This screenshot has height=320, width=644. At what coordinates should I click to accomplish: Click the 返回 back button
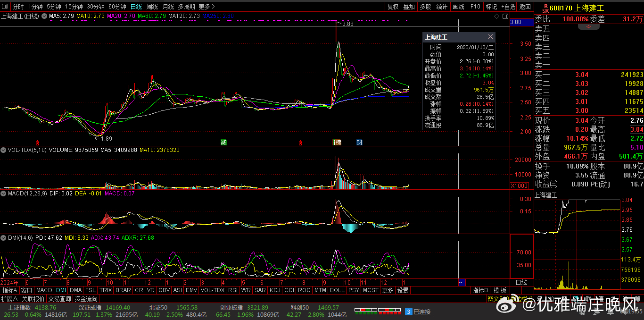[525, 7]
